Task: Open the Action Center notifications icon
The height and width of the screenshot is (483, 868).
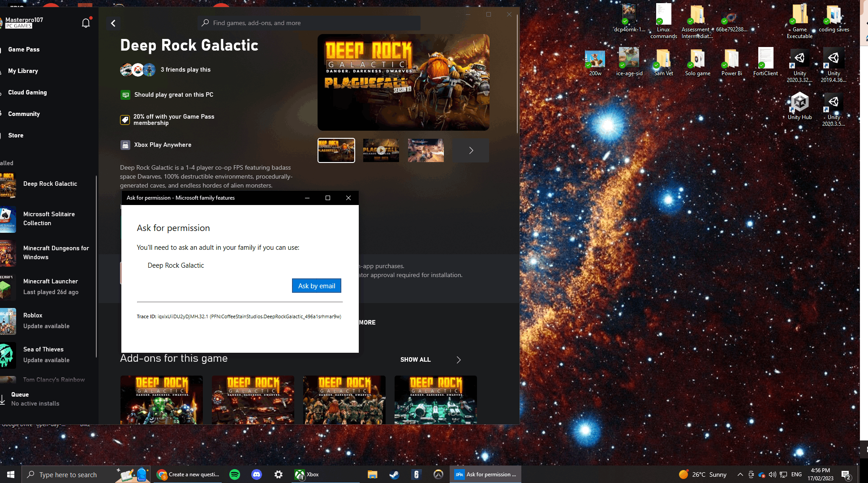Action: pyautogui.click(x=846, y=474)
